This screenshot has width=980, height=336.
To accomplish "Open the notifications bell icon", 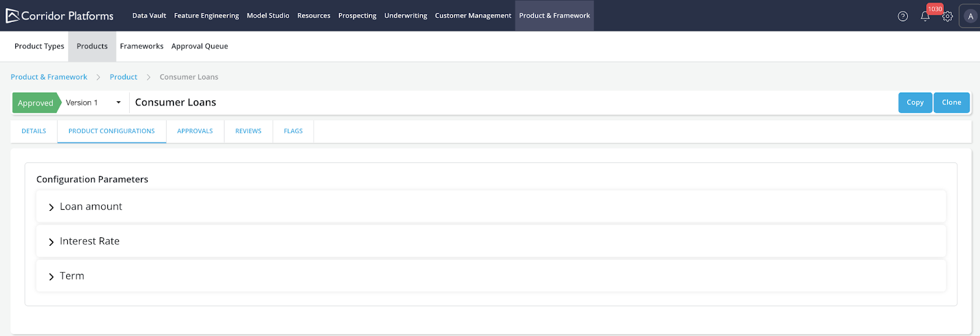I will [x=925, y=17].
